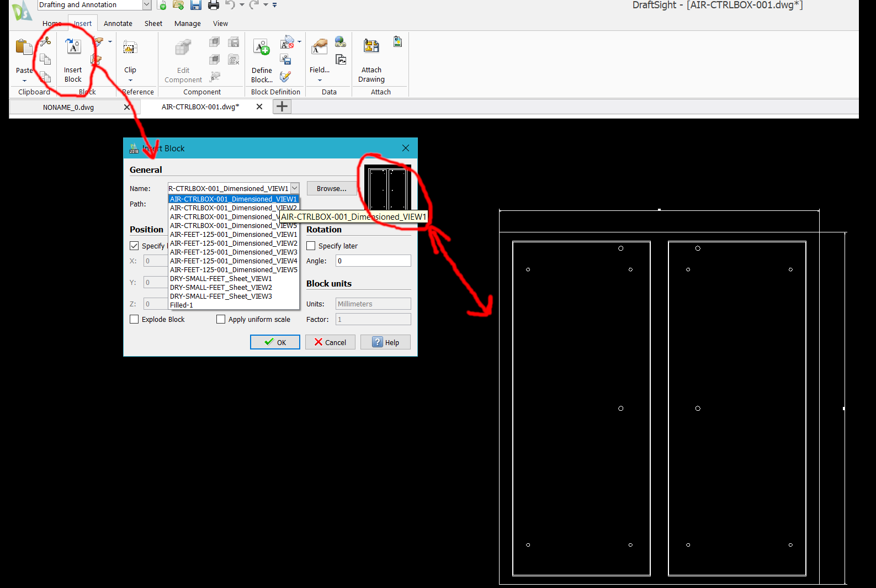This screenshot has height=588, width=876.
Task: Expand the Field dropdown arrow
Action: [320, 80]
